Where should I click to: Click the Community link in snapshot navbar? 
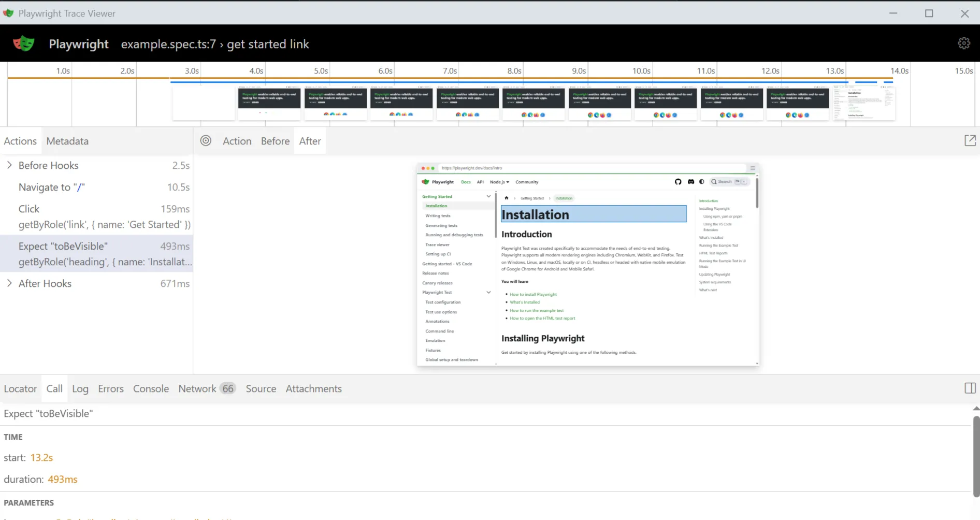(x=527, y=182)
